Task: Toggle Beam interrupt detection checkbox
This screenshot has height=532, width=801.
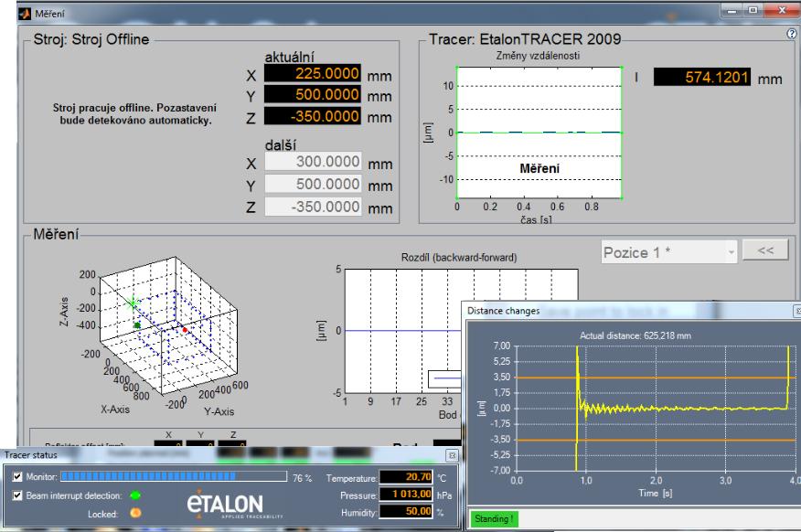Action: (18, 495)
